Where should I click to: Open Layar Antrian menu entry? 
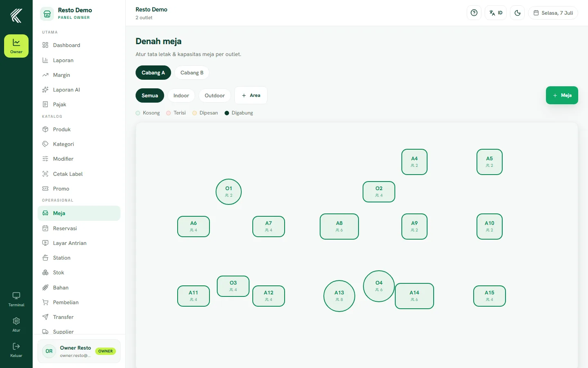(79, 243)
